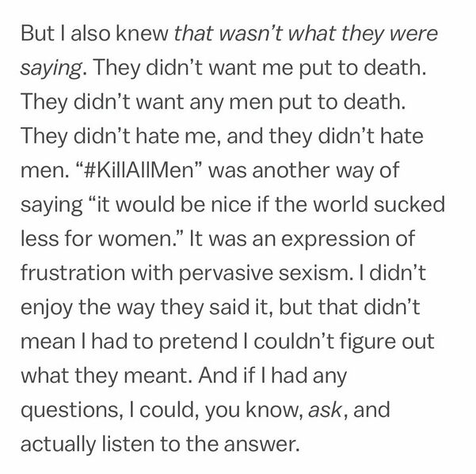The height and width of the screenshot is (474, 476).
Task: Click the words "pervasive sexism"
Action: pos(263,274)
